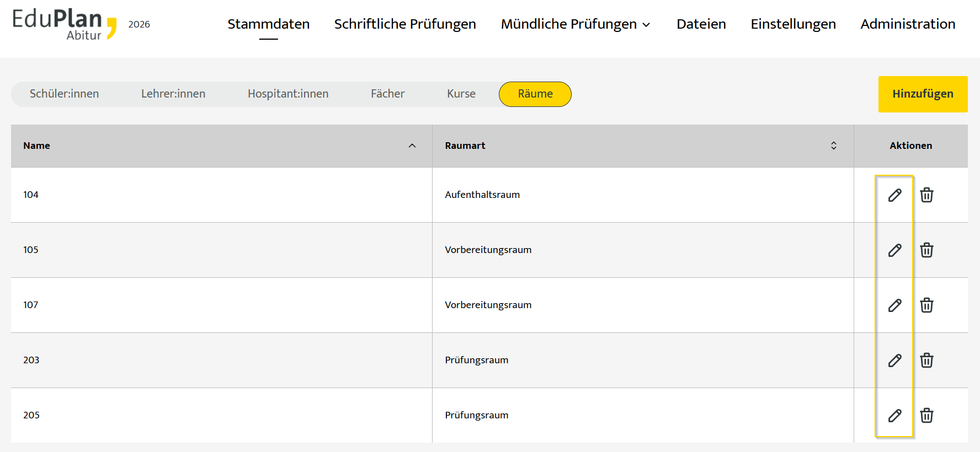Trash the room 203 row
Viewport: 980px width, 452px height.
[926, 360]
